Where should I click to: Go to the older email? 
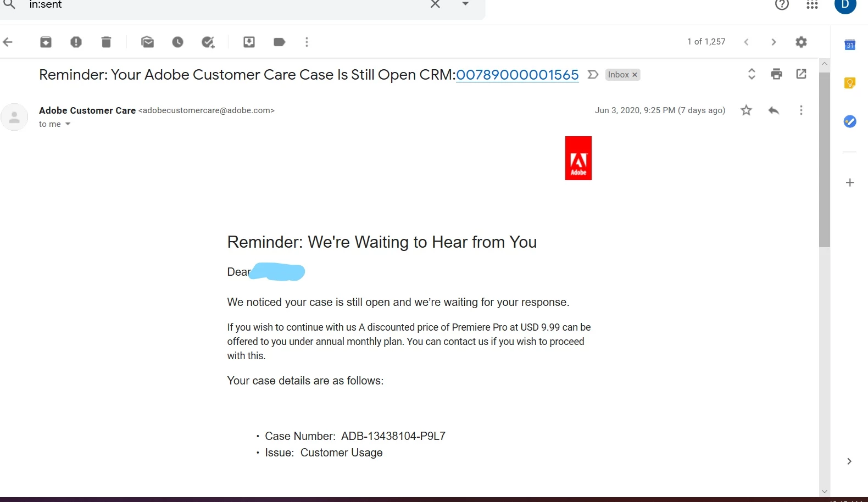point(774,42)
